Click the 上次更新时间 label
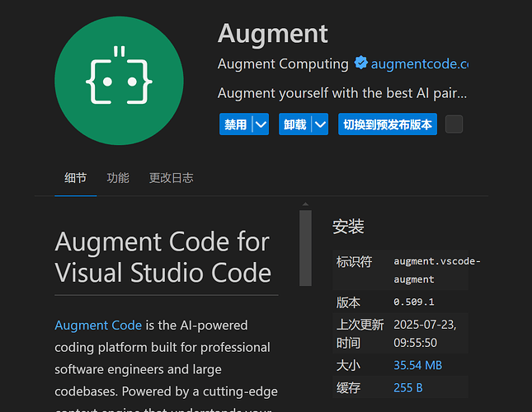The image size is (532, 412). point(360,334)
